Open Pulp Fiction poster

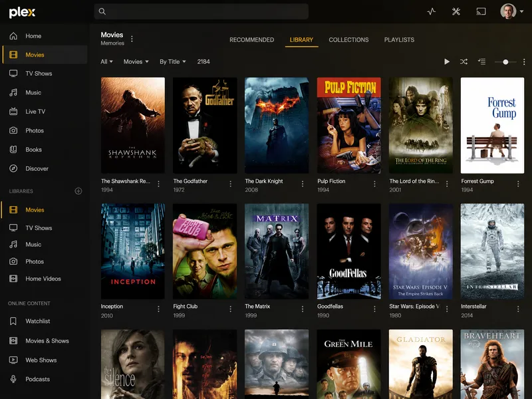[x=348, y=125]
